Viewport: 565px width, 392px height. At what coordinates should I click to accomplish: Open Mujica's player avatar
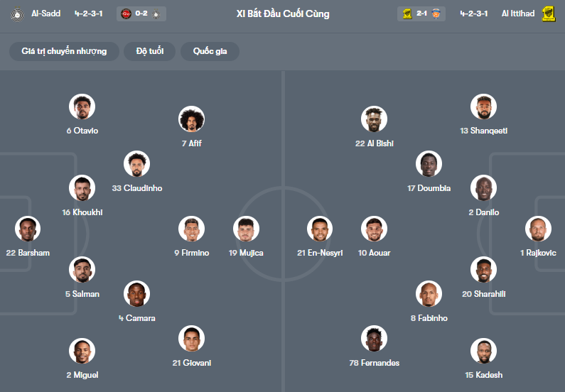[246, 229]
